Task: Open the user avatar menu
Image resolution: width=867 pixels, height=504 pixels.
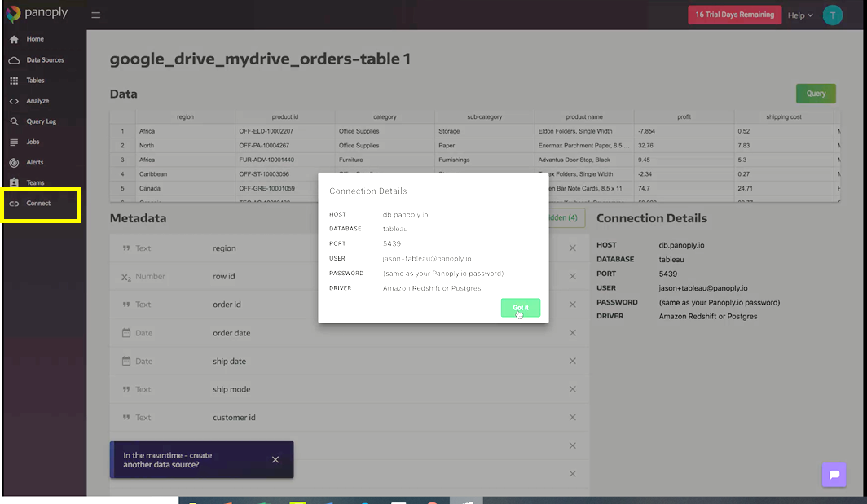Action: click(832, 15)
